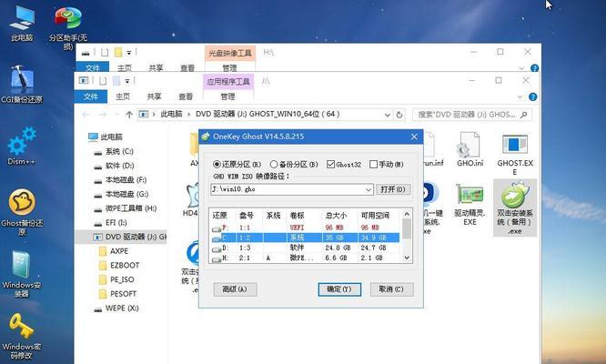Screen dimensions: 606x364
Task: Click the D: drive icon in partition list
Action: coord(217,249)
